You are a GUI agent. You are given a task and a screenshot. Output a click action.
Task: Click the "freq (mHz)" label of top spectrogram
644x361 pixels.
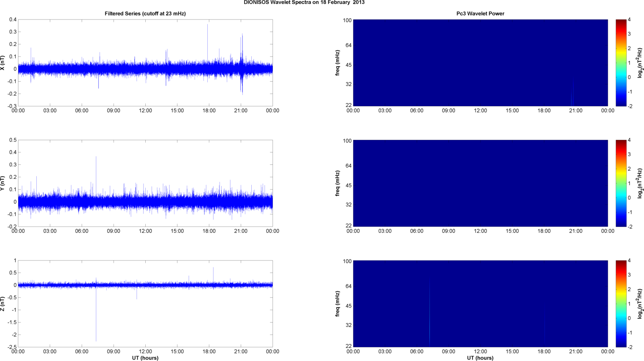(338, 63)
